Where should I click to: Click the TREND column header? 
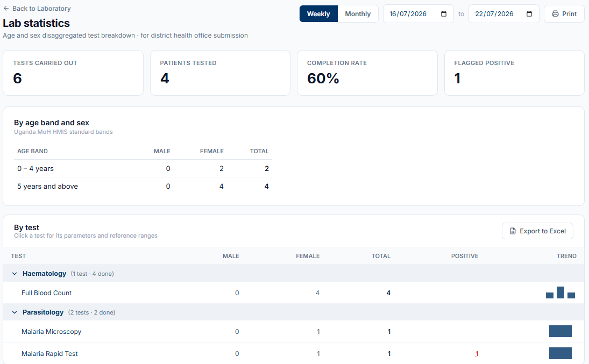click(566, 256)
